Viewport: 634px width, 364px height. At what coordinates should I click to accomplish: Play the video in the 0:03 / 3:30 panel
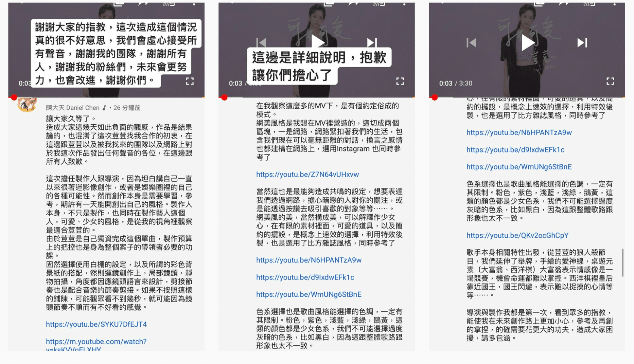click(528, 42)
